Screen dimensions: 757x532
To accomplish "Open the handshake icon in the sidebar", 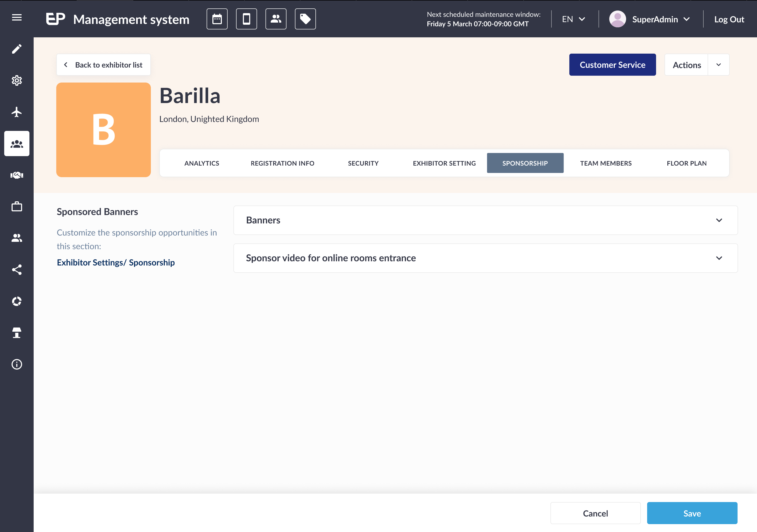I will pyautogui.click(x=17, y=175).
